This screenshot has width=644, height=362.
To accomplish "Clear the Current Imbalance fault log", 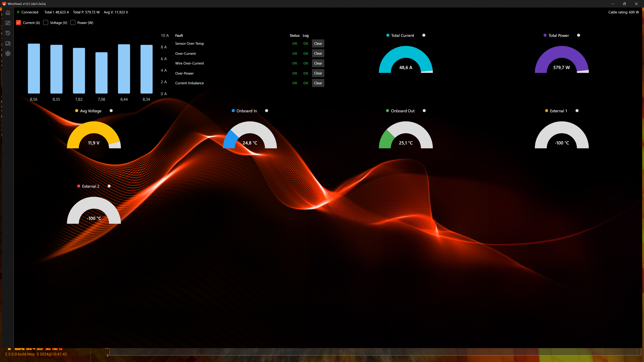I will (318, 83).
